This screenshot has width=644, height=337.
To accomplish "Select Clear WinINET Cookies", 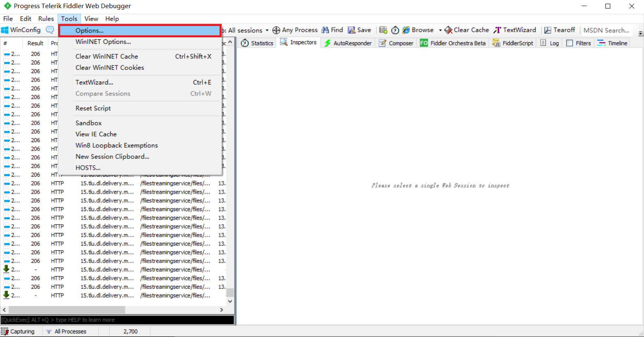I will (140, 68).
